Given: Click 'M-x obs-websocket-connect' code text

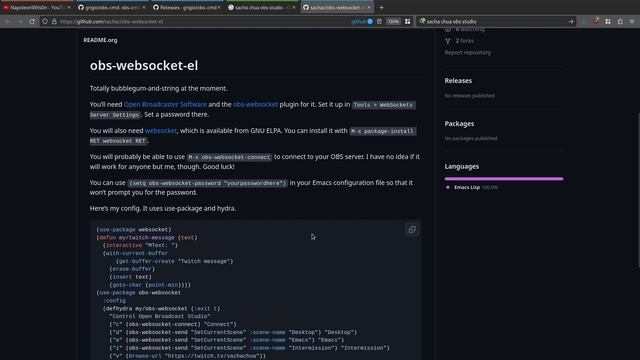Looking at the screenshot, I should point(229,157).
